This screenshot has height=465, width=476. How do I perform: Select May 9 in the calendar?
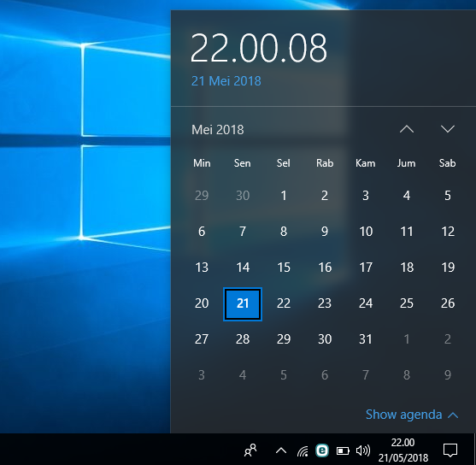pyautogui.click(x=325, y=232)
